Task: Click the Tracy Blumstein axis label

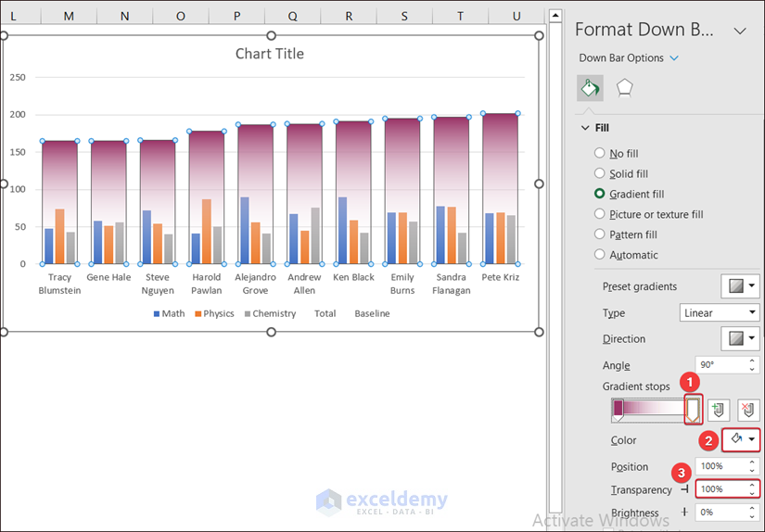Action: coord(59,284)
